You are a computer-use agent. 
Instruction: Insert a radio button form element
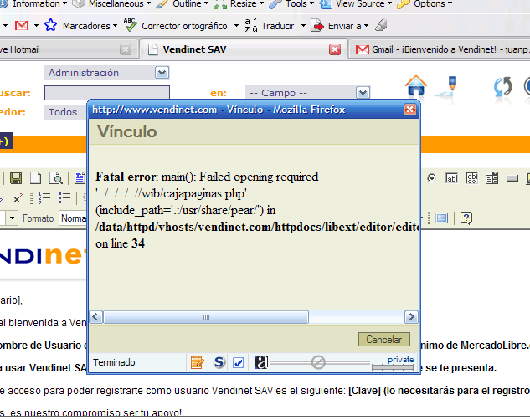coord(432,178)
